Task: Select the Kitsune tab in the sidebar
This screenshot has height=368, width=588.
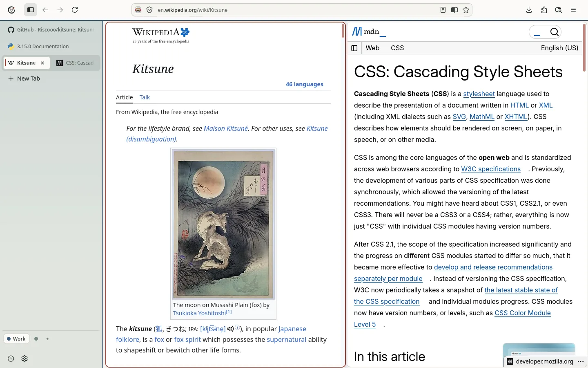Action: point(27,63)
